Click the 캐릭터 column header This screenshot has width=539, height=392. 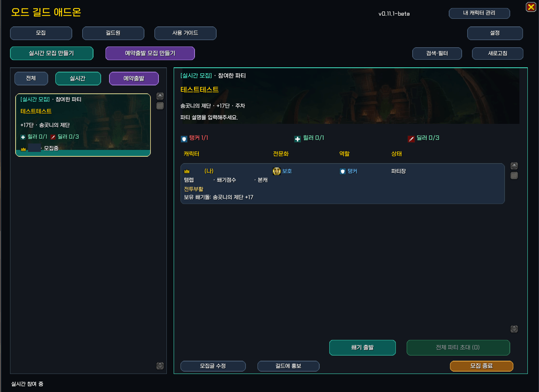point(192,154)
